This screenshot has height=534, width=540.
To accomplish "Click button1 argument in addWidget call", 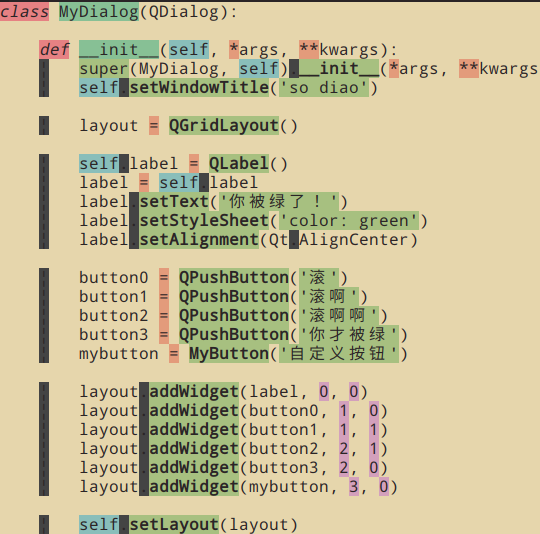I will (x=283, y=429).
